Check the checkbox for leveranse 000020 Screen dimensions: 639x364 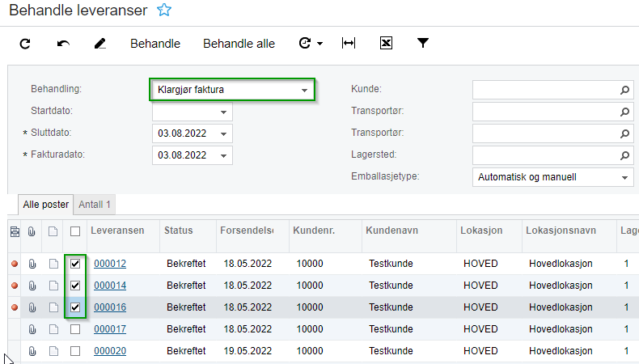(75, 351)
